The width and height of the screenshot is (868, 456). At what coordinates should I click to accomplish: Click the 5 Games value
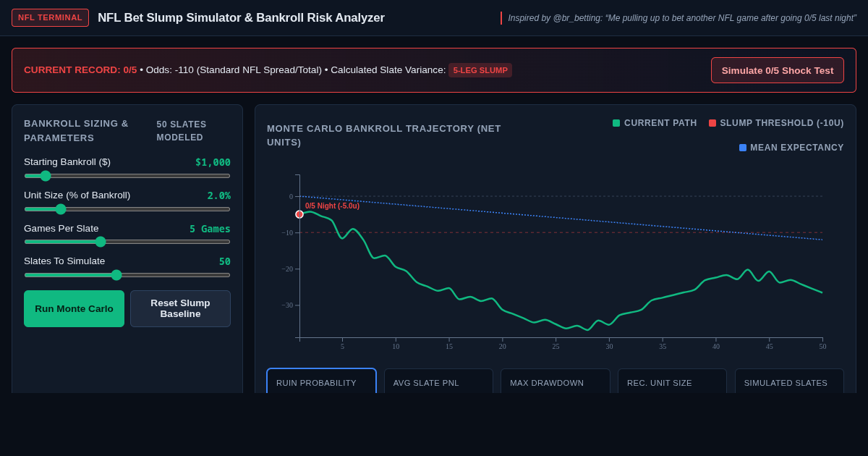[210, 229]
